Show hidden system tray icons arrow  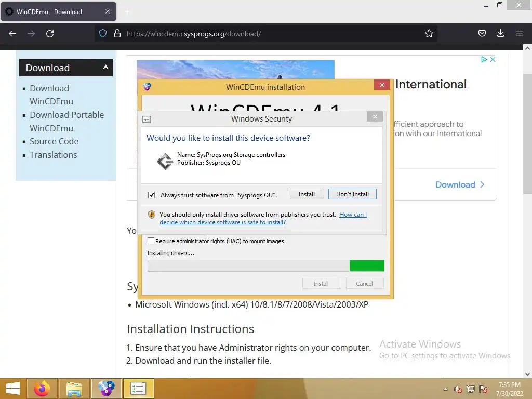445,389
